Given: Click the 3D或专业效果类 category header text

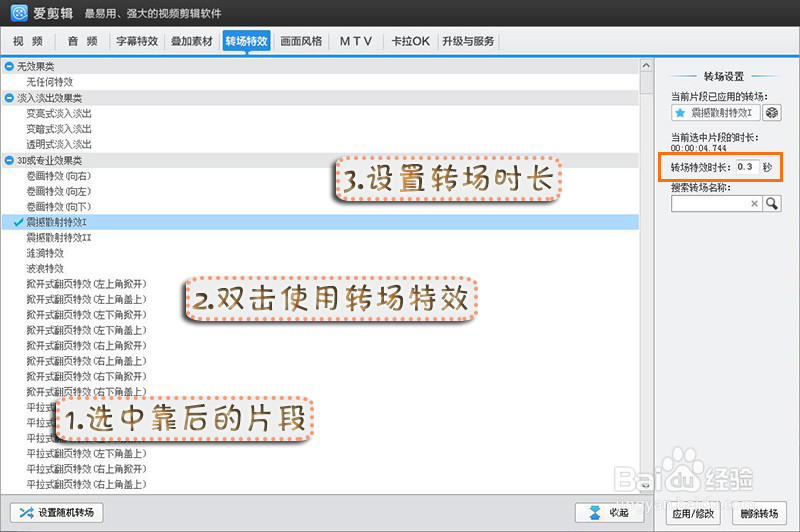Looking at the screenshot, I should click(x=49, y=161).
